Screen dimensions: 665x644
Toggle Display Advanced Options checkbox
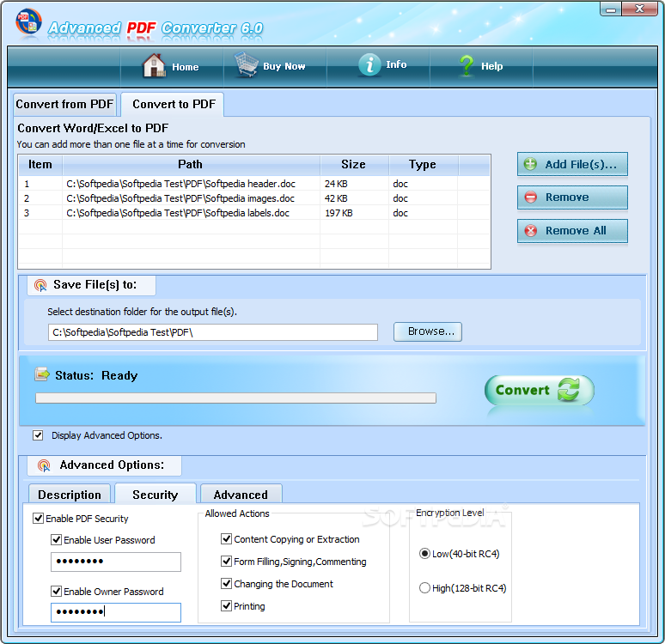pyautogui.click(x=38, y=435)
